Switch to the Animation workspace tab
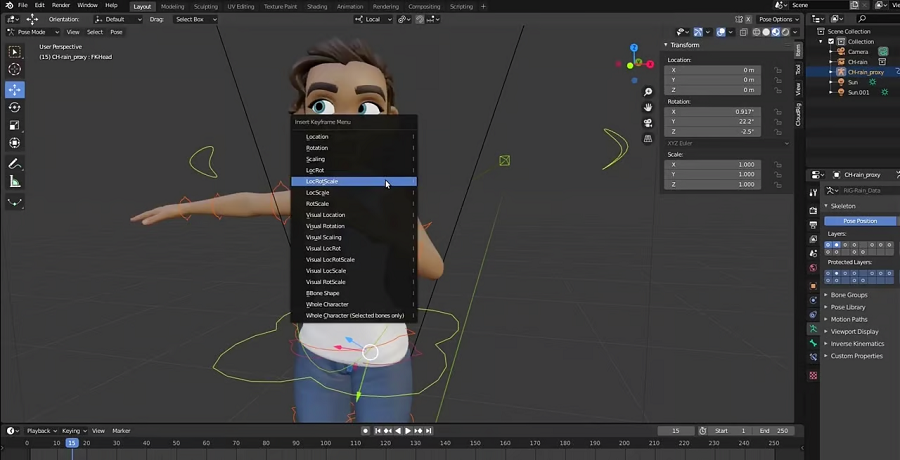This screenshot has width=900, height=460. (350, 6)
